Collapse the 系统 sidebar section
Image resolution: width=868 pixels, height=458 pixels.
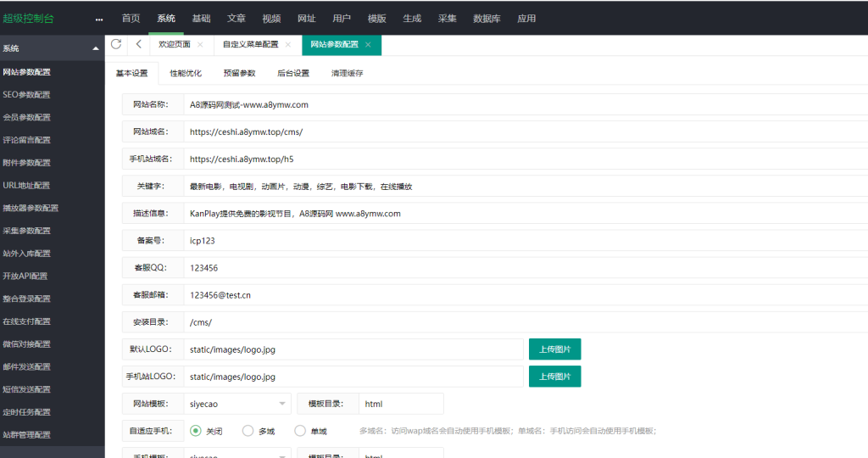96,48
